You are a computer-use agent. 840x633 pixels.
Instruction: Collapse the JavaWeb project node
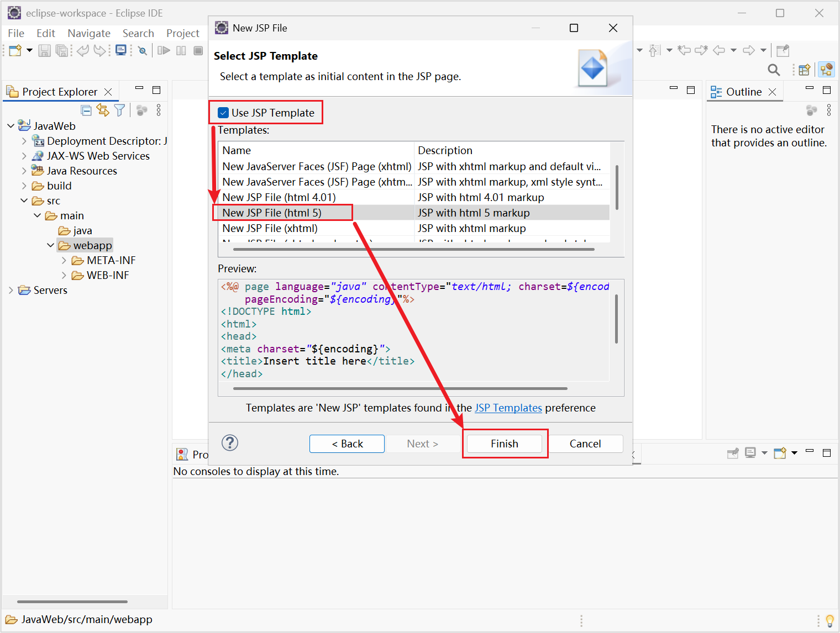click(x=11, y=126)
